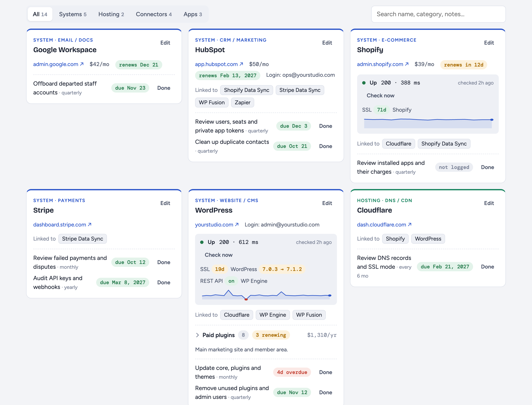
Task: Click external arrow next to admin.shopify.com
Action: point(407,64)
